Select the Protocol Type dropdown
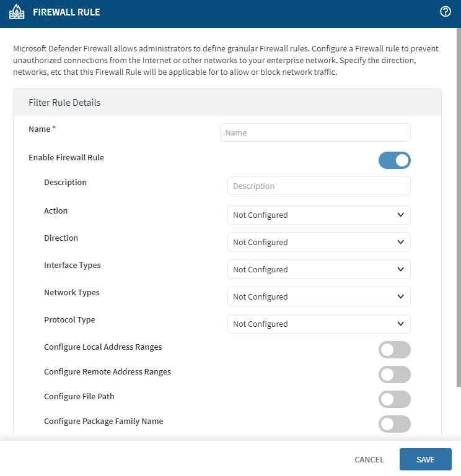Screen dimensions: 461x476 click(x=318, y=324)
